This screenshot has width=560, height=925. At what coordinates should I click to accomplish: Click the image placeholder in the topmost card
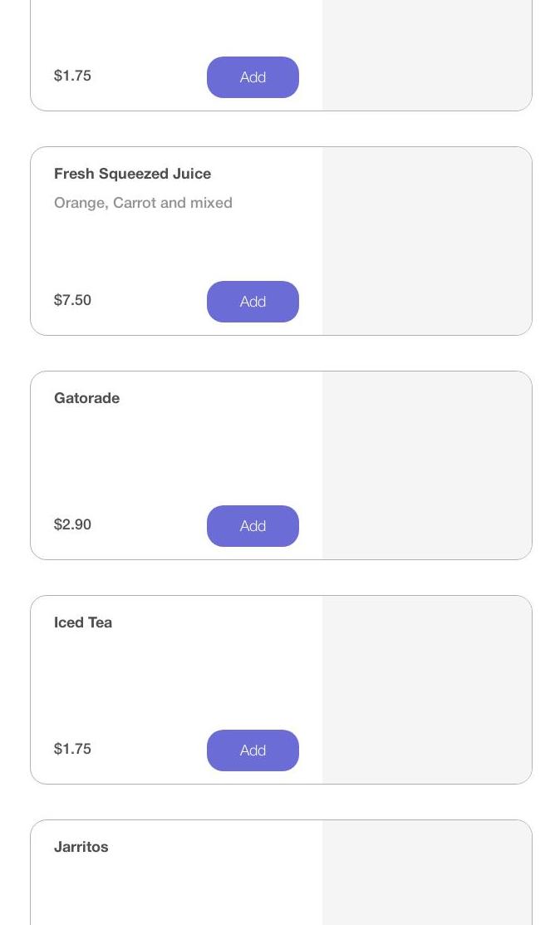[x=426, y=55]
